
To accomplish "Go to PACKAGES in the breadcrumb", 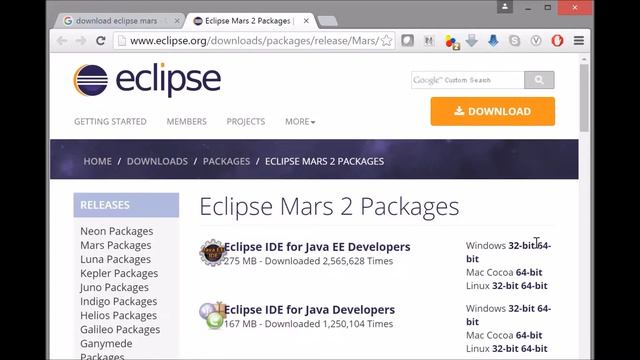I will (x=226, y=161).
